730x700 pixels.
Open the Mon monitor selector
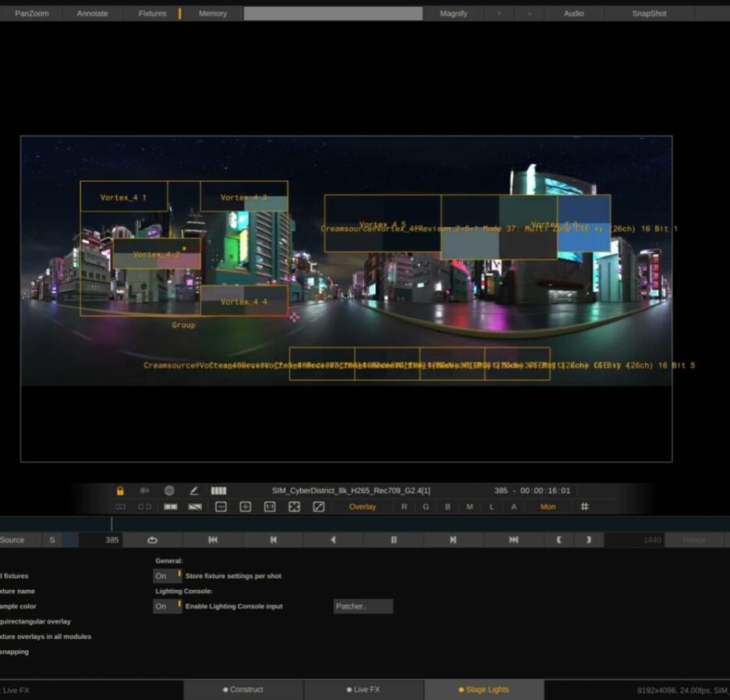[548, 506]
